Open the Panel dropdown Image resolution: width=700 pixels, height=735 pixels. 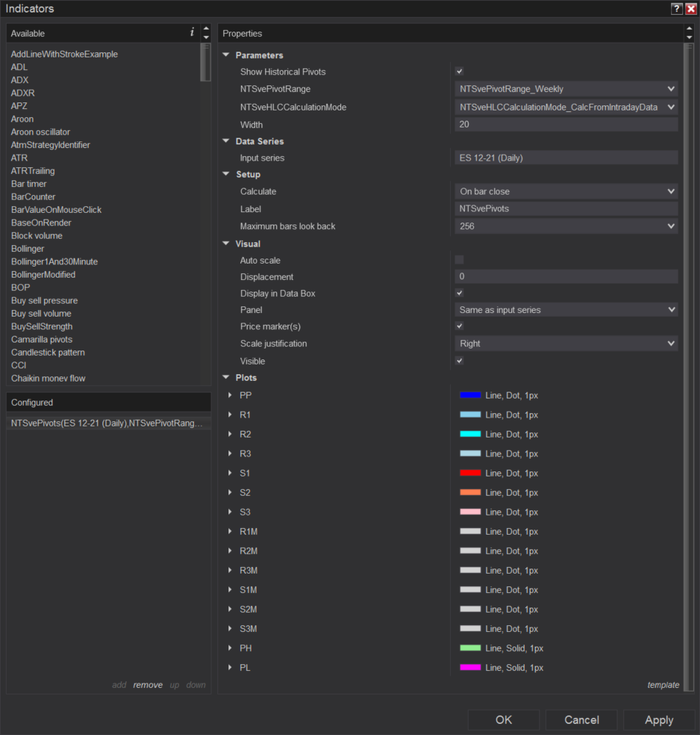pyautogui.click(x=566, y=309)
